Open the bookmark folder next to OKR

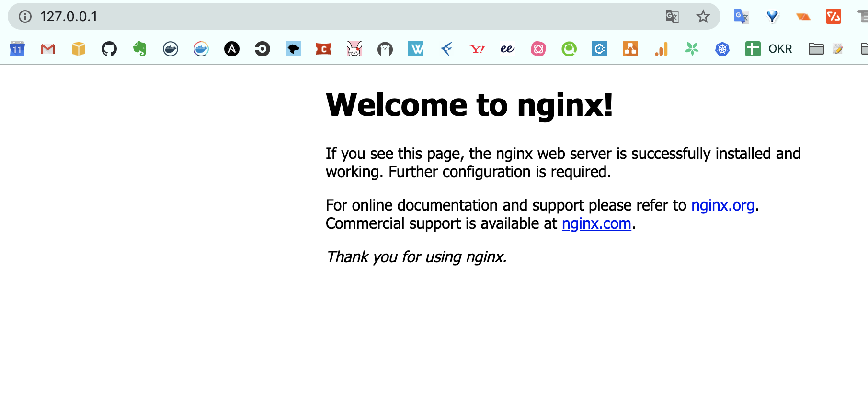(x=816, y=49)
